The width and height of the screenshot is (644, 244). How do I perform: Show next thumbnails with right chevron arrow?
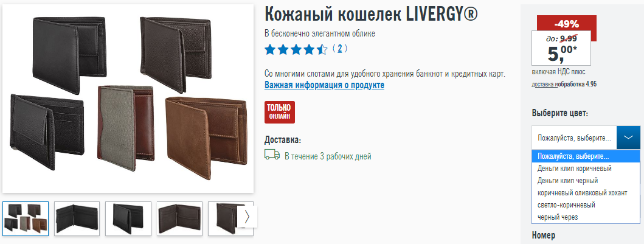tap(247, 217)
